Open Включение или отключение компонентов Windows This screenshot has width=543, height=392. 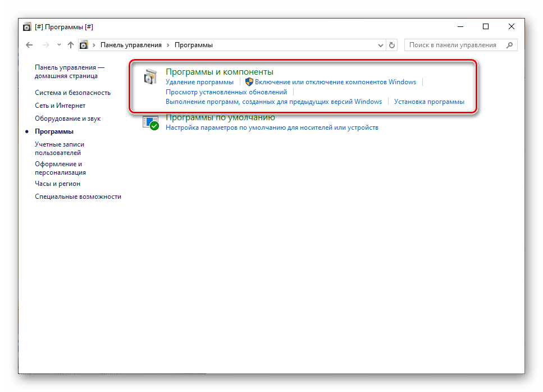[336, 82]
